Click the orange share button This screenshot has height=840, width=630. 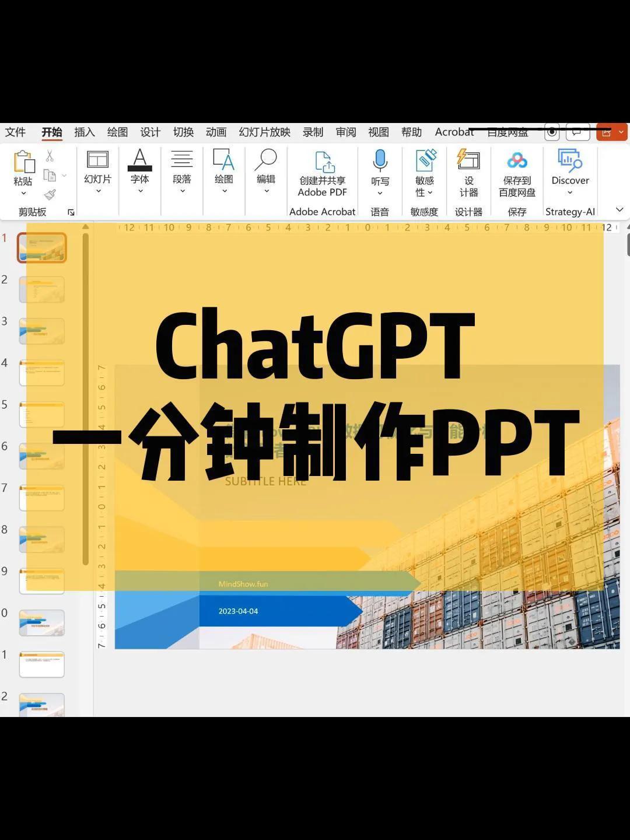[x=606, y=132]
